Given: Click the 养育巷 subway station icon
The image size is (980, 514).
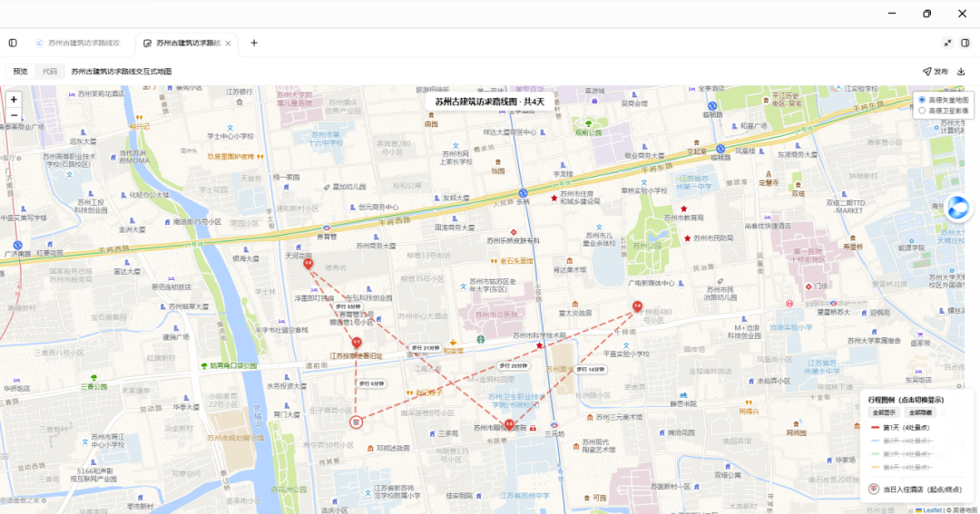Looking at the screenshot, I should point(327,228).
